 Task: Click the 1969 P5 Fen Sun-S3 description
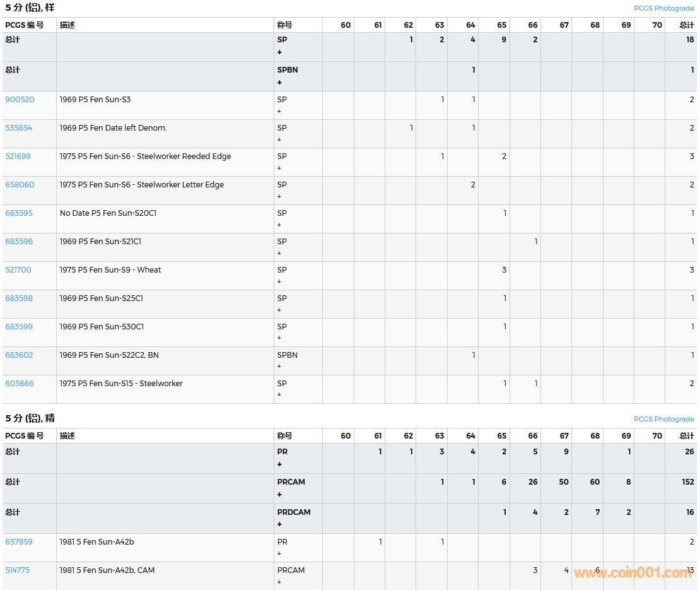pyautogui.click(x=95, y=100)
